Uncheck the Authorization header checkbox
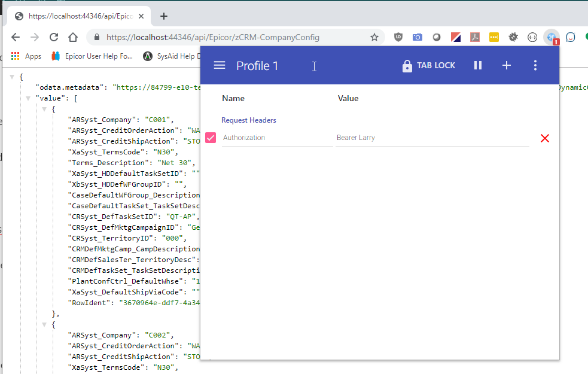 (x=211, y=138)
